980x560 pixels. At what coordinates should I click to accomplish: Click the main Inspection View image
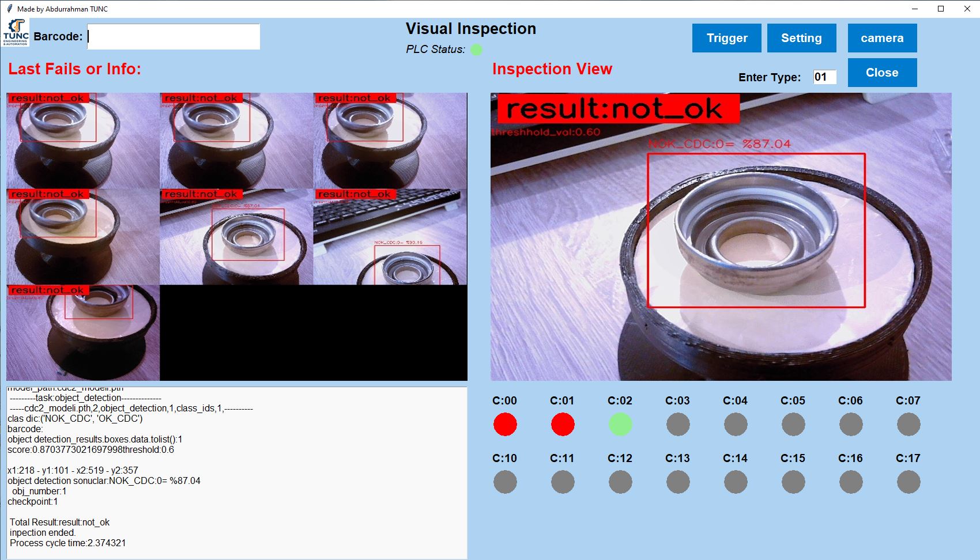(x=721, y=236)
